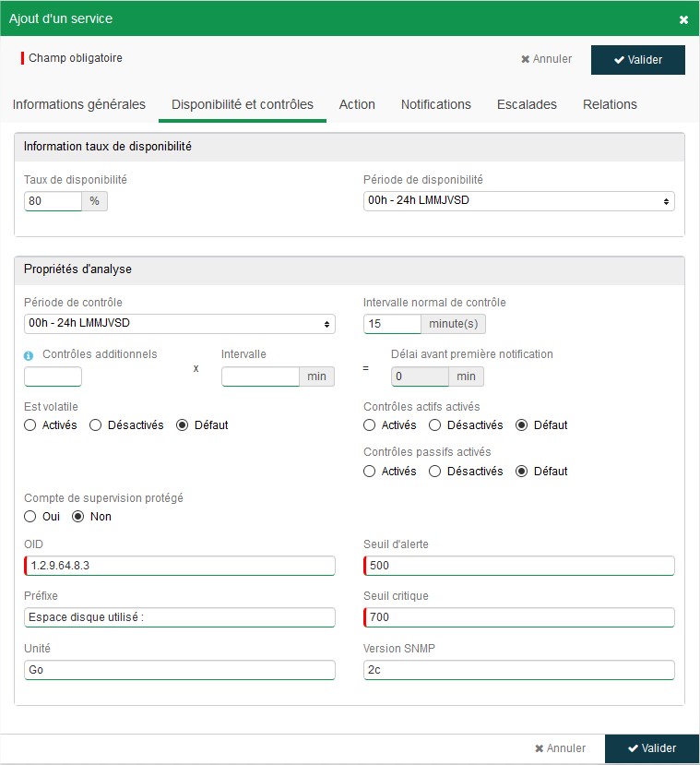Expand the Période de disponibilité dropdown
The width and height of the screenshot is (700, 765).
[x=518, y=201]
